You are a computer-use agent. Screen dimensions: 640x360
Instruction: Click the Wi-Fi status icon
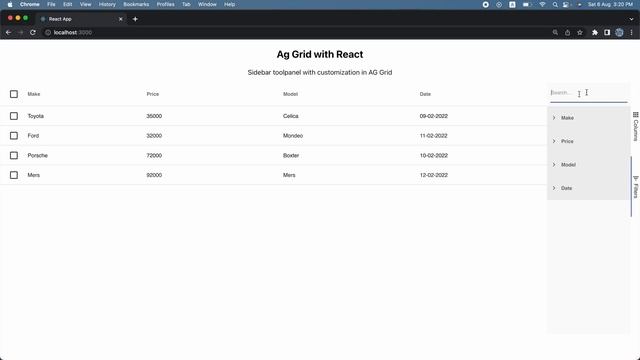click(x=542, y=4)
